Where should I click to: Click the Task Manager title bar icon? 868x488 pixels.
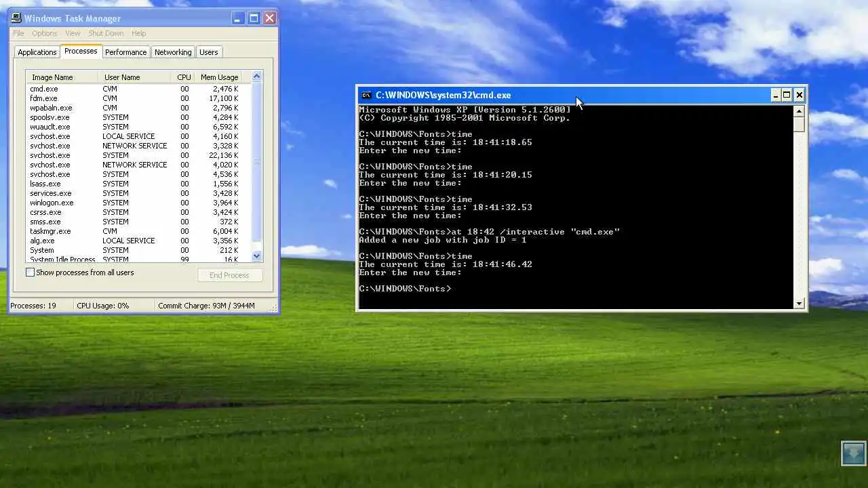coord(16,18)
